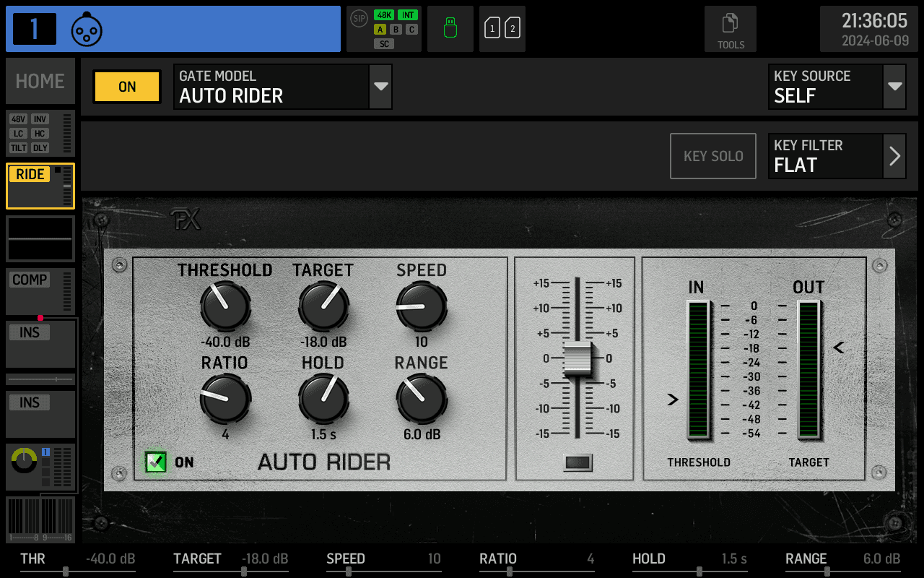Click the TARGET knob

pyautogui.click(x=323, y=306)
